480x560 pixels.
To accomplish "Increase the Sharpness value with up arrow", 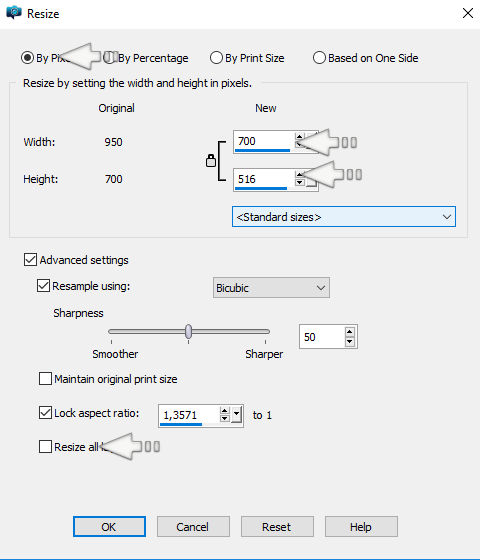I will tap(350, 332).
